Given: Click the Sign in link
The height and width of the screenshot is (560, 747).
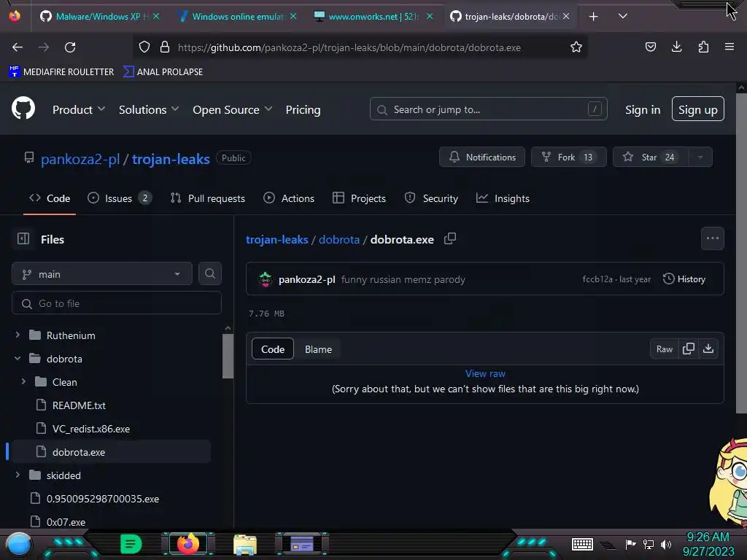Looking at the screenshot, I should coord(643,109).
